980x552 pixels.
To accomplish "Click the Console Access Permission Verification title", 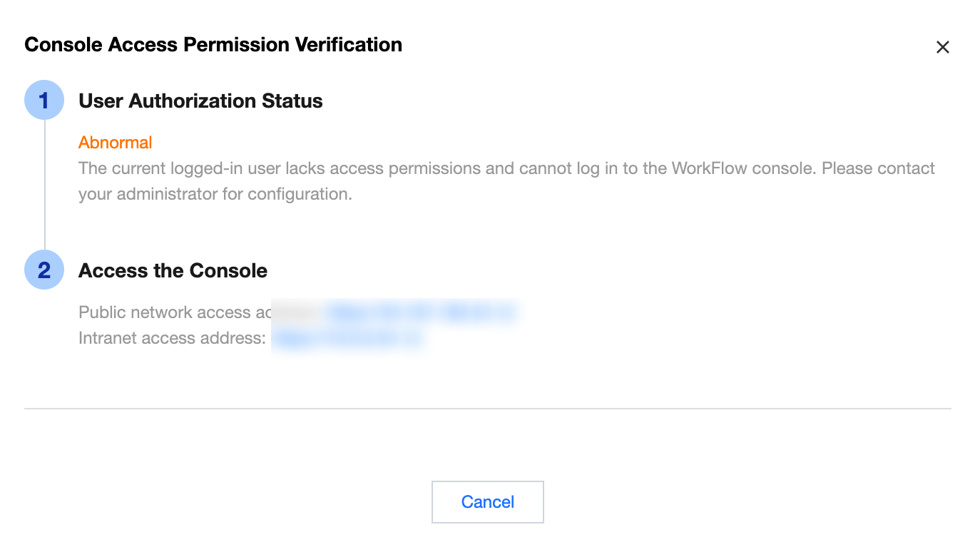I will click(x=213, y=45).
